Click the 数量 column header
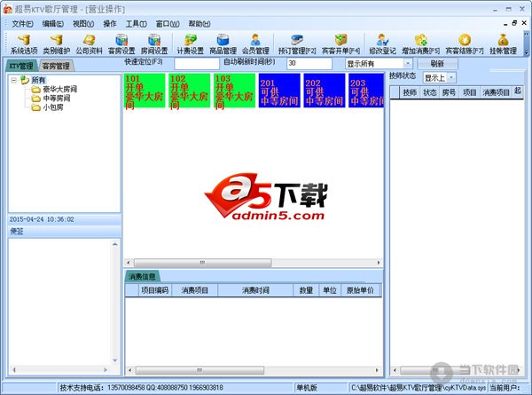 [x=306, y=290]
